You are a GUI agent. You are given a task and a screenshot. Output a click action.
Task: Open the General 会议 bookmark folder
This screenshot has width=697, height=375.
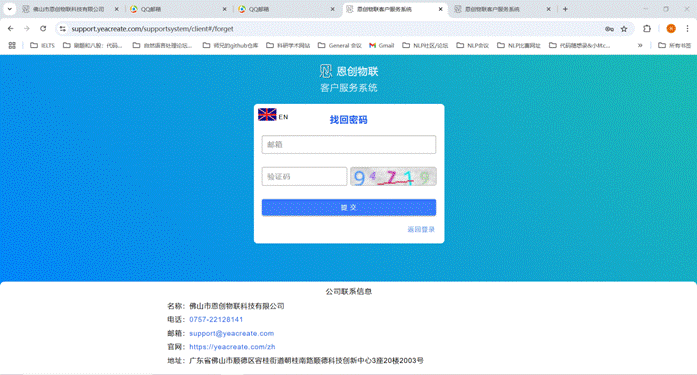[x=340, y=45]
